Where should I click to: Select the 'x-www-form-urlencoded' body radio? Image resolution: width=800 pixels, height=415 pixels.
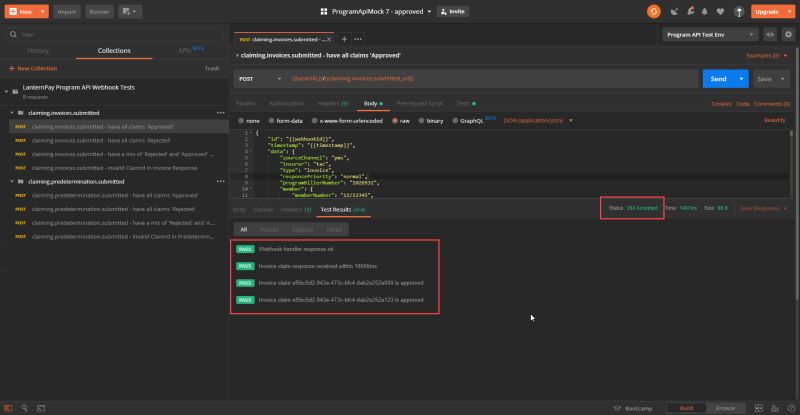315,121
